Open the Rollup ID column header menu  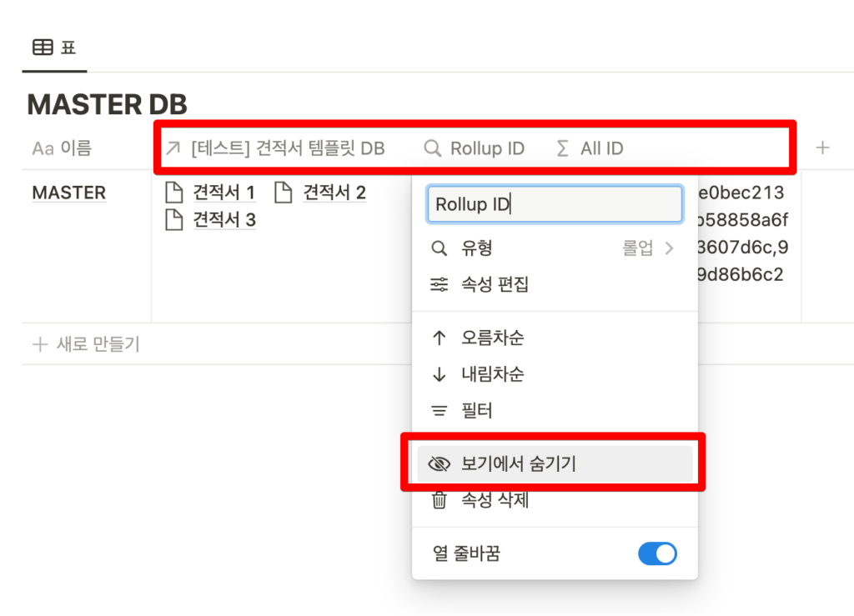tap(475, 148)
